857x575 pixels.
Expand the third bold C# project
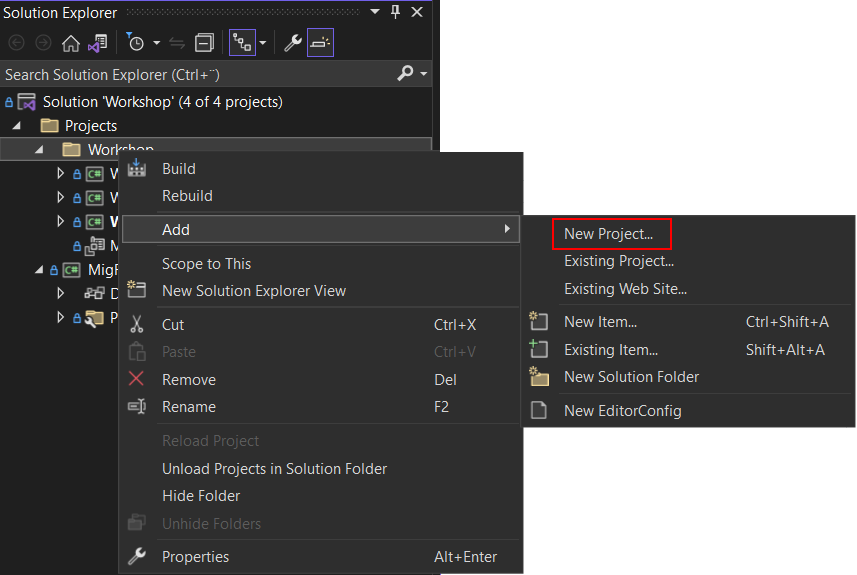point(60,221)
